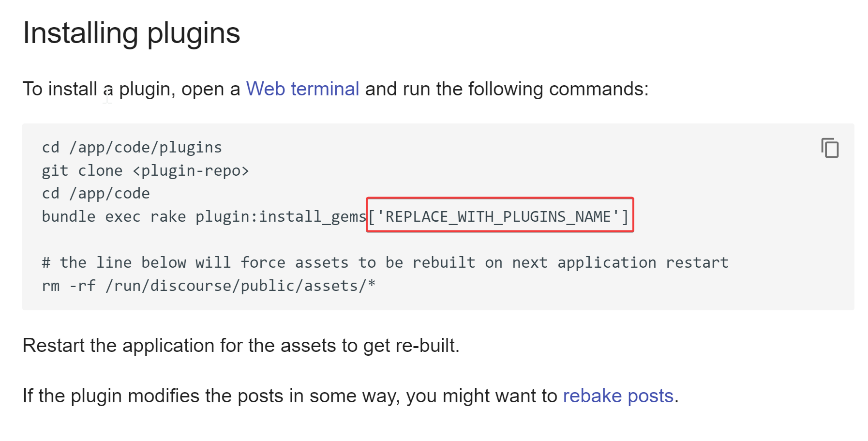Click the git clone <plugin-repo> line

(145, 170)
